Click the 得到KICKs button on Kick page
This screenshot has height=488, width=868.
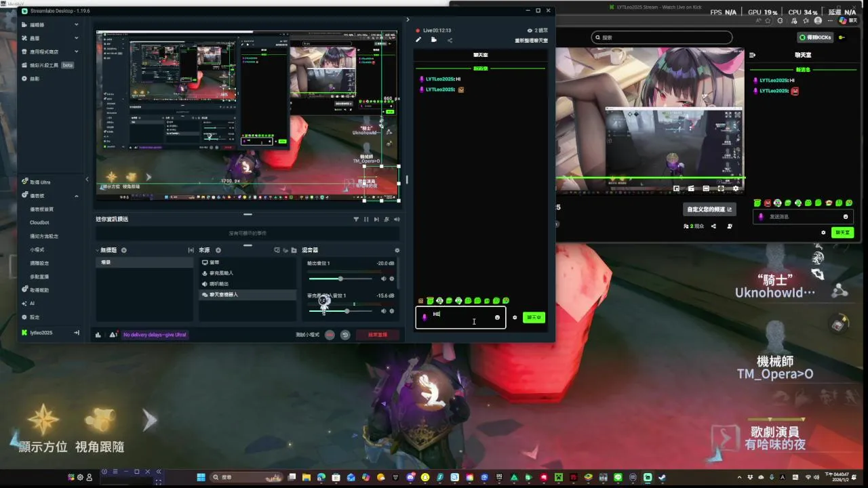[815, 37]
